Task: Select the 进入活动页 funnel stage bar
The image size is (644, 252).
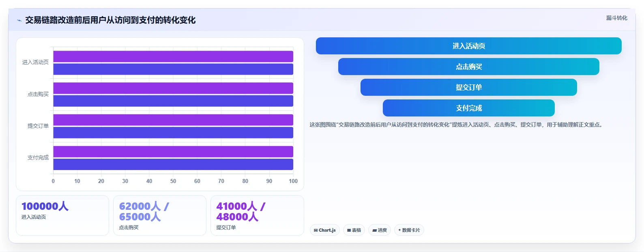Action: pyautogui.click(x=469, y=46)
